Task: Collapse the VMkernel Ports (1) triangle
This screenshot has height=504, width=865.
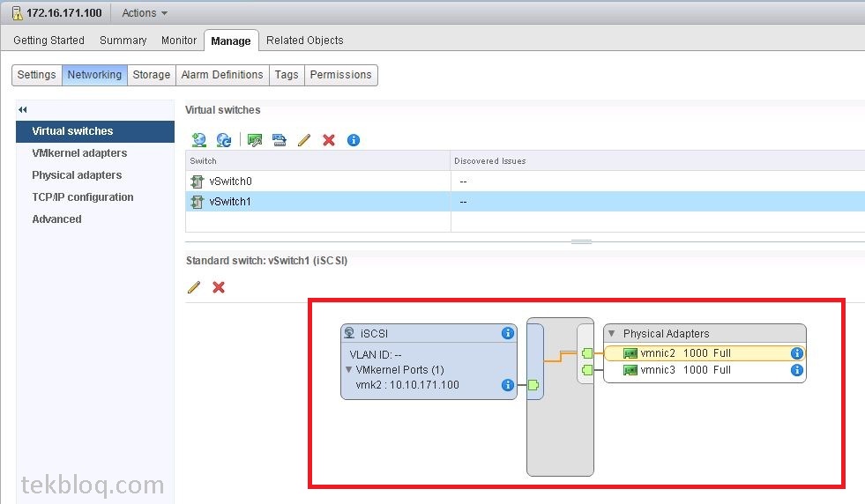Action: pos(348,369)
